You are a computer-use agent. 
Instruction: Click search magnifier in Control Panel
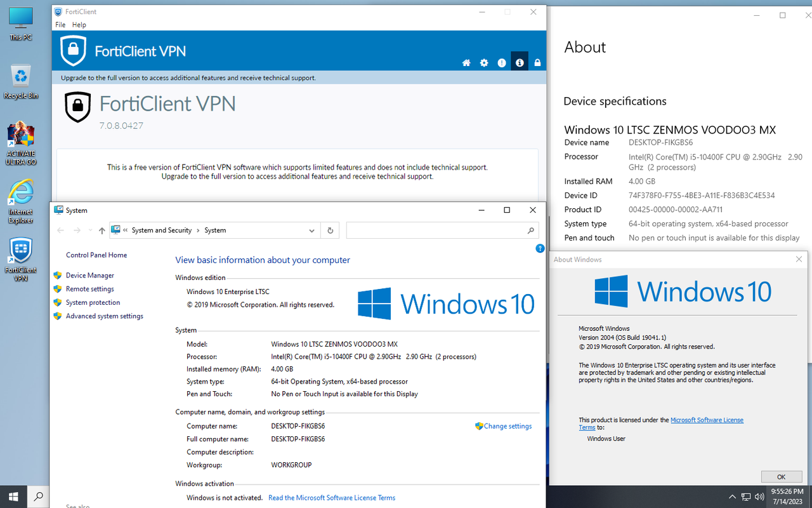pyautogui.click(x=531, y=231)
